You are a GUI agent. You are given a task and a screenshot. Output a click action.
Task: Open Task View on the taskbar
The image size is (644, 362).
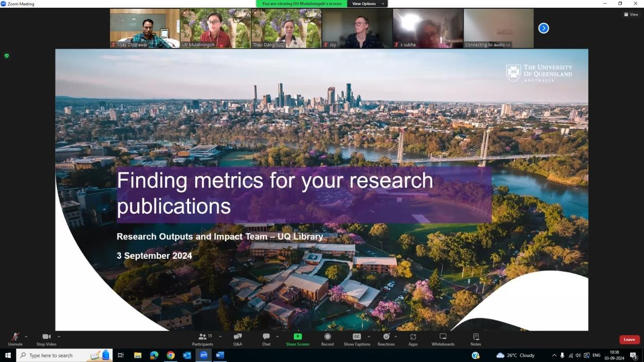pyautogui.click(x=121, y=355)
